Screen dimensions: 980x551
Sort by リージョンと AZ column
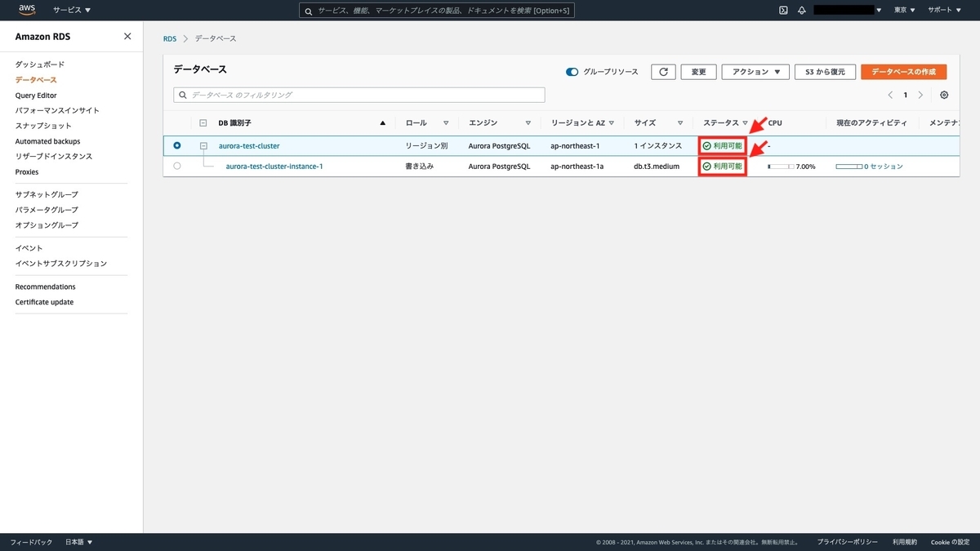click(x=612, y=122)
